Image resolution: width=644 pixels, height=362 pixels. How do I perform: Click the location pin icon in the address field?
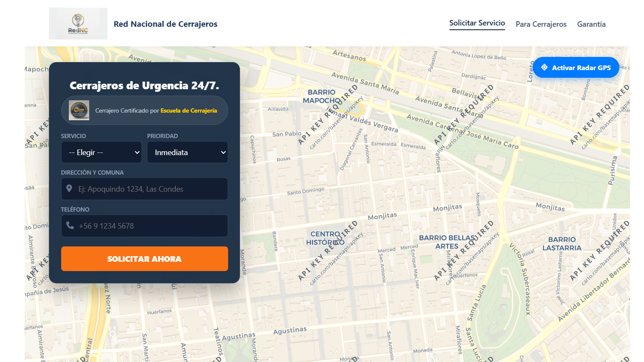[69, 188]
